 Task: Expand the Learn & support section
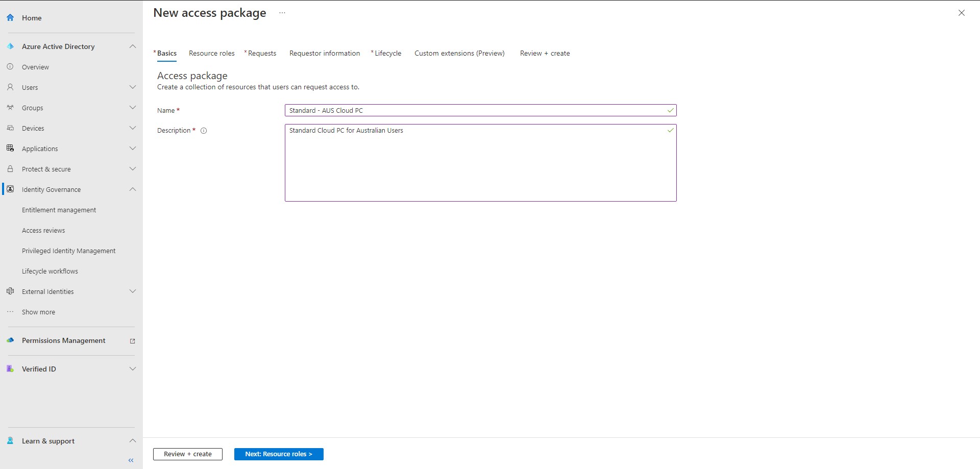[133, 440]
